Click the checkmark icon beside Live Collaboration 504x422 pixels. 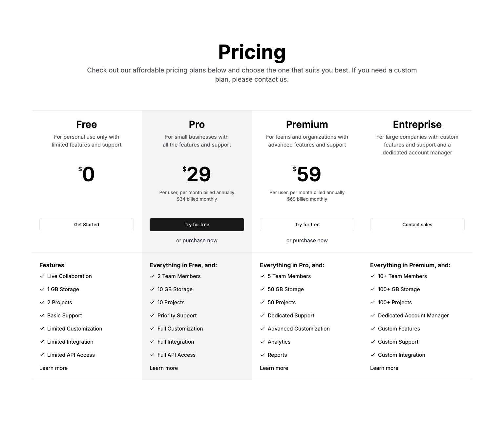(42, 276)
